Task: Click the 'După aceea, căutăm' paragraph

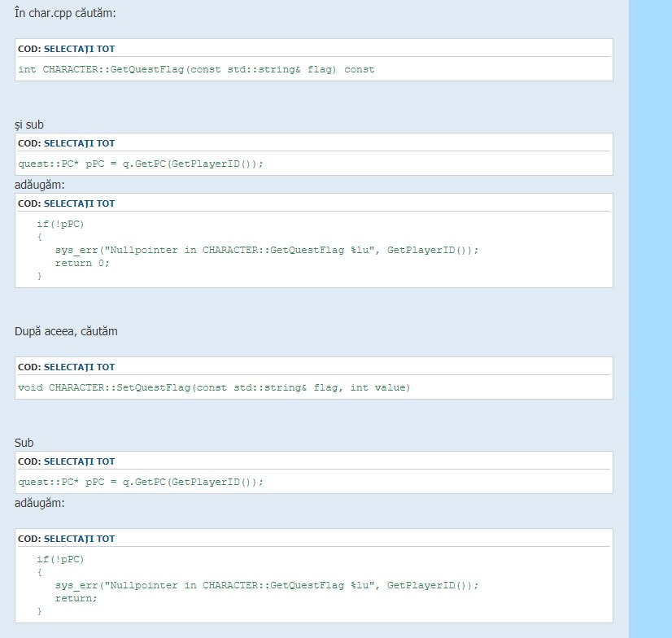Action: coord(67,331)
